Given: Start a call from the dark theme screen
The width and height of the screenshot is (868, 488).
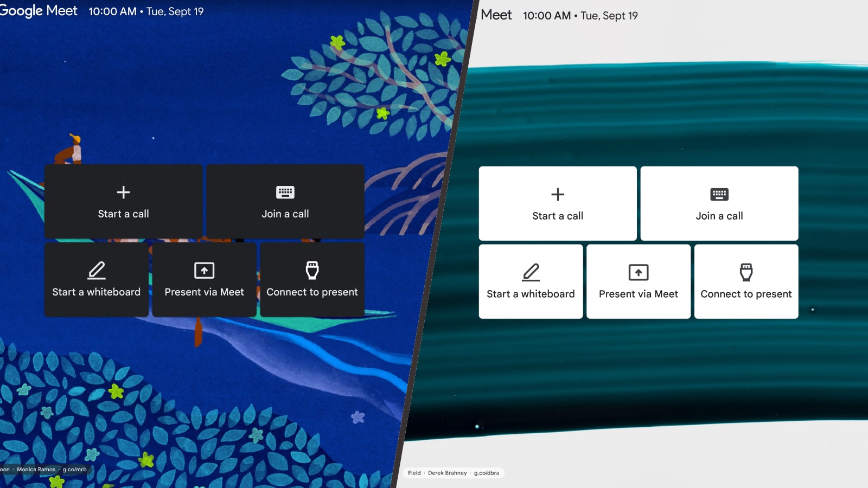Looking at the screenshot, I should [123, 202].
